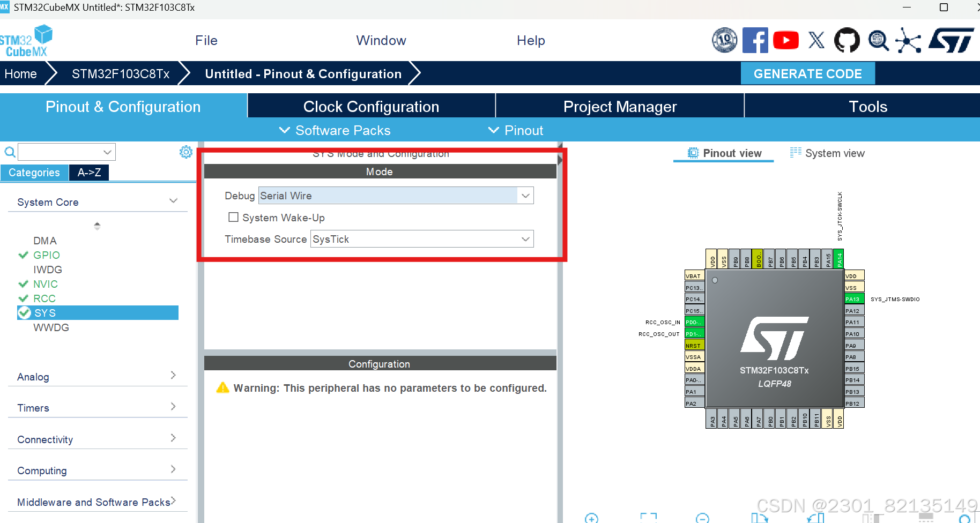
Task: Open the STMicroelectronics GitHub page icon
Action: pyautogui.click(x=847, y=40)
